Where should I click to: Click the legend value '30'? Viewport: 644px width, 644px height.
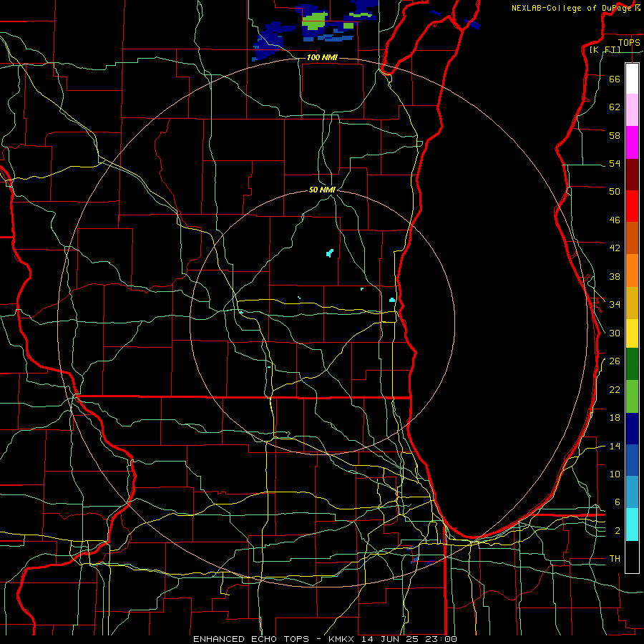(x=615, y=333)
